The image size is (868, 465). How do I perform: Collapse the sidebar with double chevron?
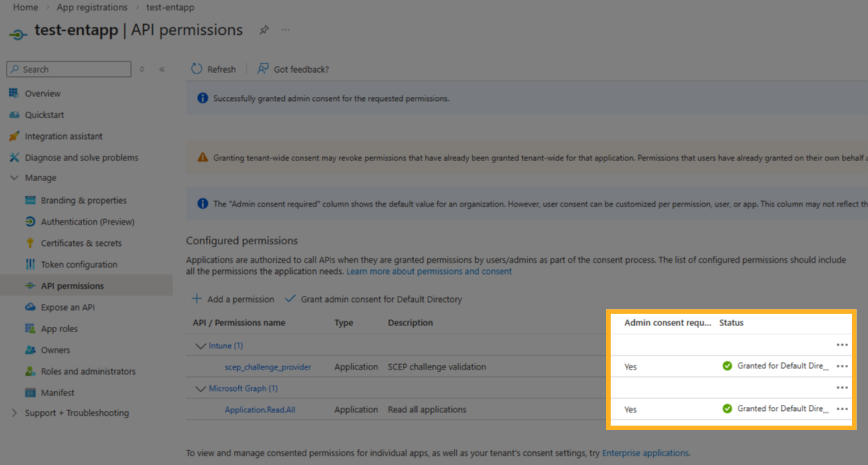tap(162, 69)
